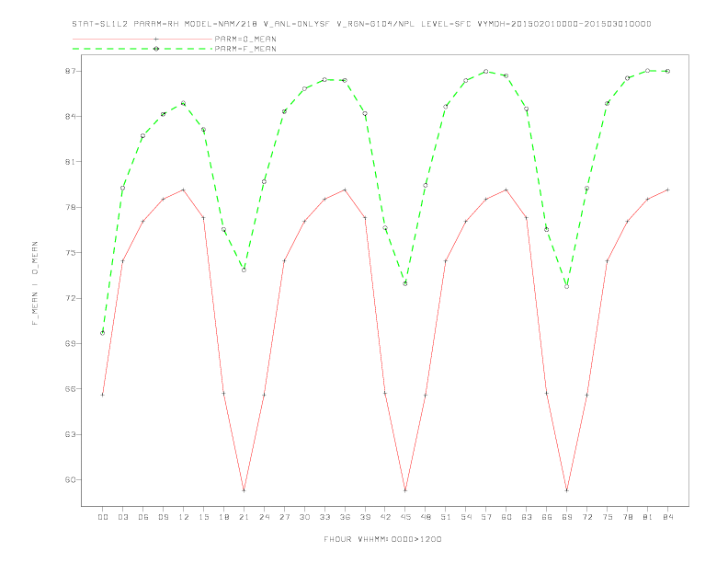Viewport: 728px width, 563px height.
Task: Select the MODEL=NAM/218 text in the title
Action: pyautogui.click(x=221, y=24)
